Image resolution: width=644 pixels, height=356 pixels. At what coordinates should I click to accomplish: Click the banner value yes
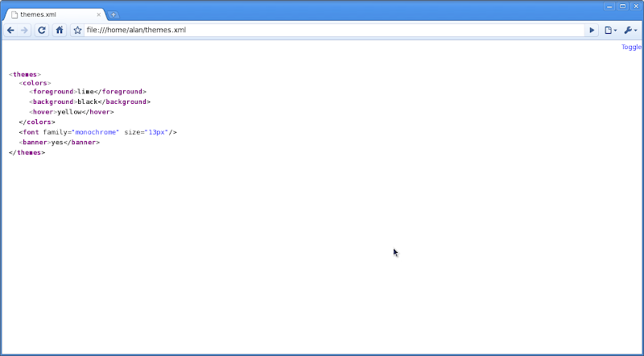pos(57,143)
